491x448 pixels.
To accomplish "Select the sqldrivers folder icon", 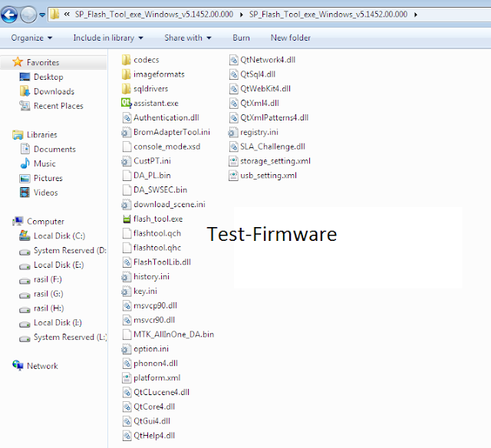I will pos(126,88).
